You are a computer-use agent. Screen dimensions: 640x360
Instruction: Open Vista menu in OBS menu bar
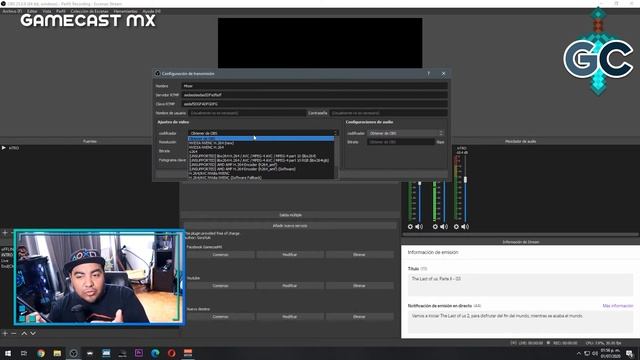[47, 11]
